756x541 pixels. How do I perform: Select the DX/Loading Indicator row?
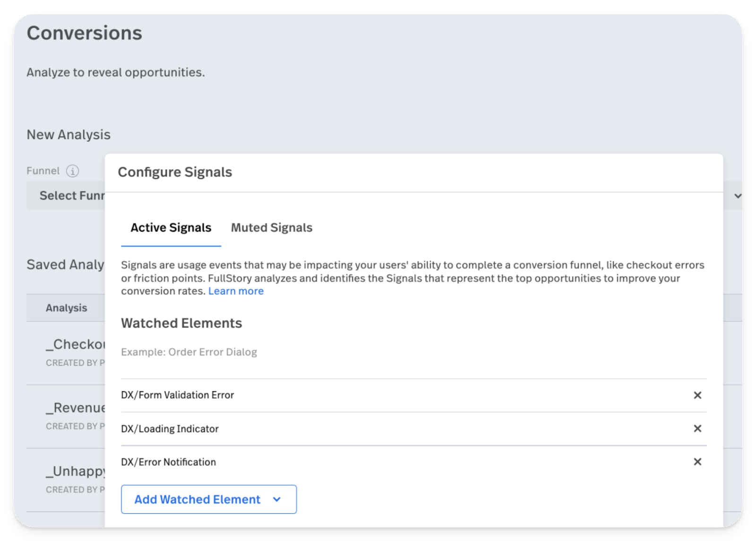click(x=413, y=429)
